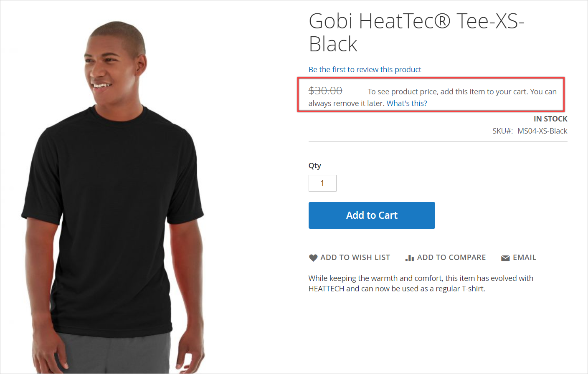Follow "Be the first to review this product"
This screenshot has width=588, height=374.
365,70
